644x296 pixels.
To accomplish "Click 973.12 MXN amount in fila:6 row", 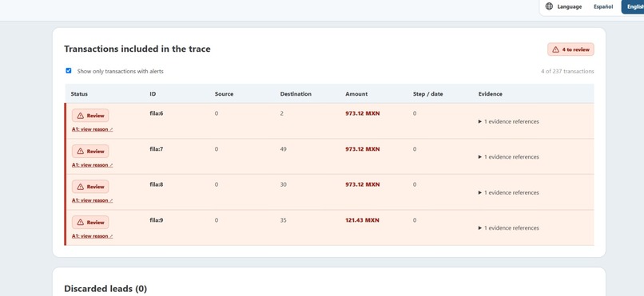I will click(x=362, y=113).
